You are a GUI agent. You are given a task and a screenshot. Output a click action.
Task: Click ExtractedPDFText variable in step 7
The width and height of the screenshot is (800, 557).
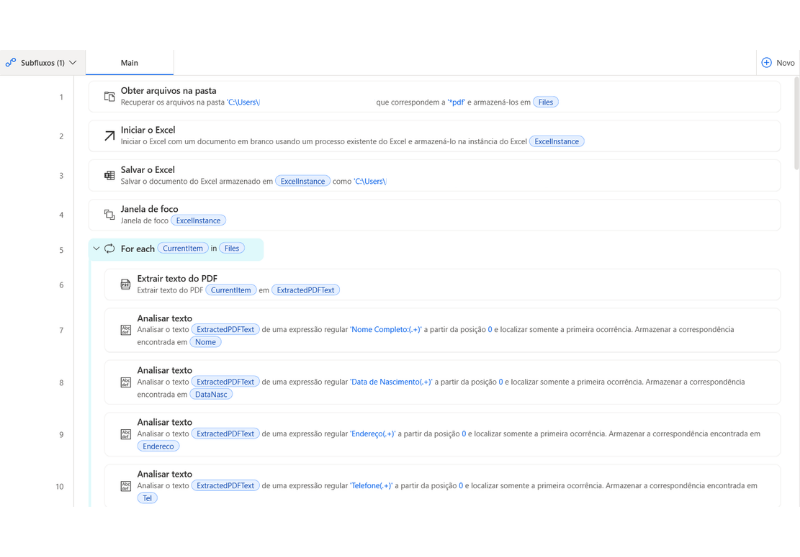click(x=225, y=330)
